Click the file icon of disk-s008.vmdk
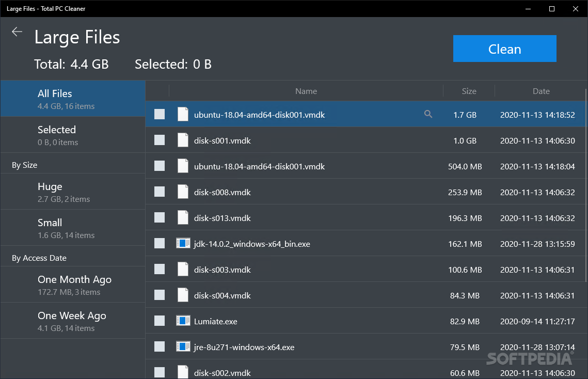 (183, 192)
